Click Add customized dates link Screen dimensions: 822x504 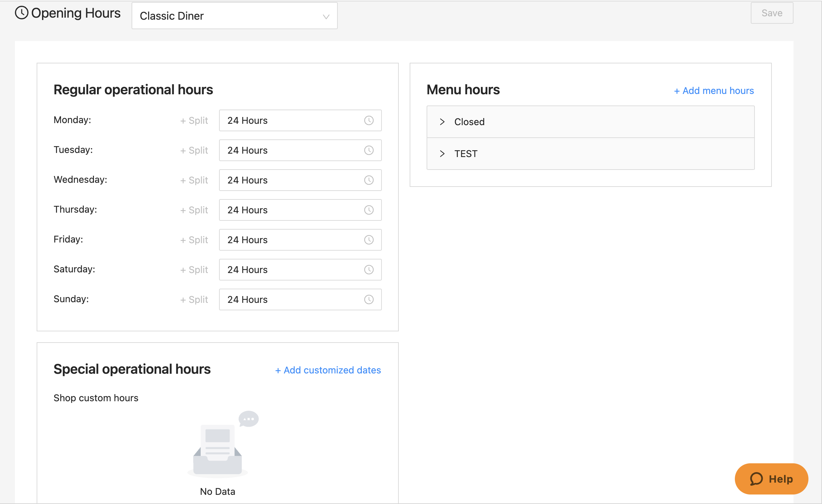coord(328,370)
